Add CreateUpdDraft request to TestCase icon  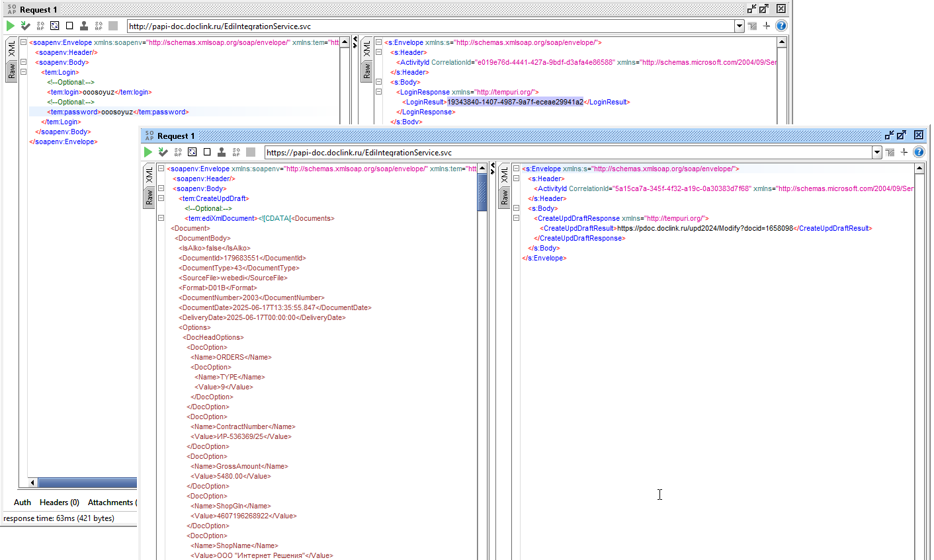[x=163, y=152]
